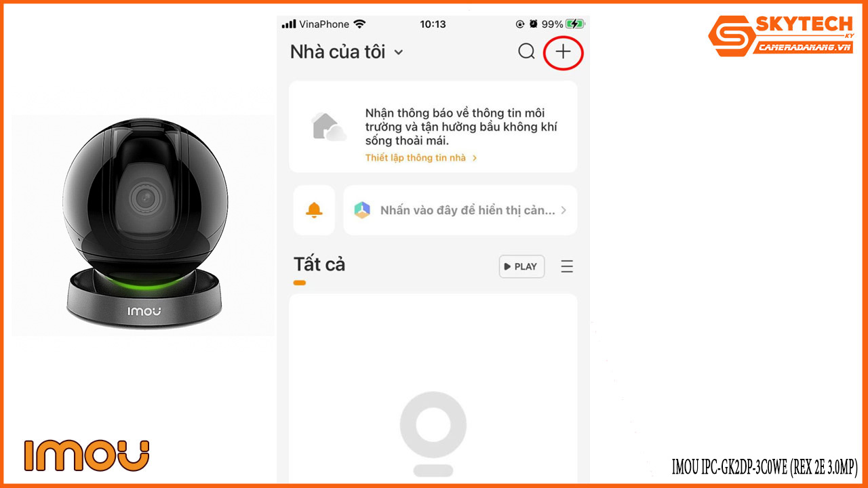Expand the Nhấn vào đây để hiển thị chevron

click(564, 210)
